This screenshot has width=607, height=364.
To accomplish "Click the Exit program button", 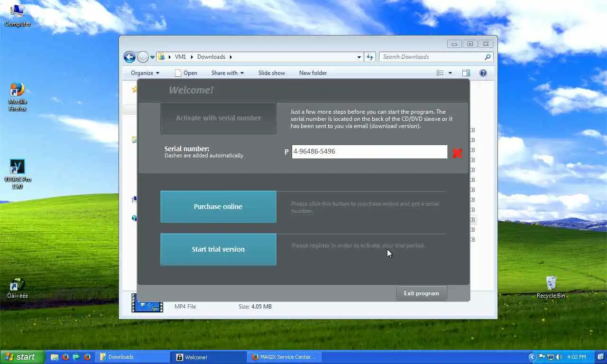I will (x=421, y=293).
